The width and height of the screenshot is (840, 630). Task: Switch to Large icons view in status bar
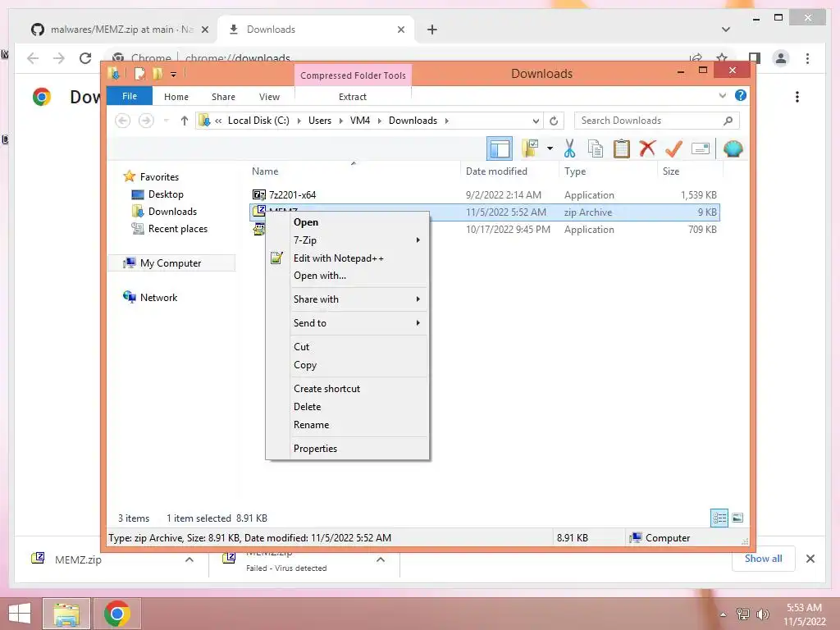(x=737, y=518)
